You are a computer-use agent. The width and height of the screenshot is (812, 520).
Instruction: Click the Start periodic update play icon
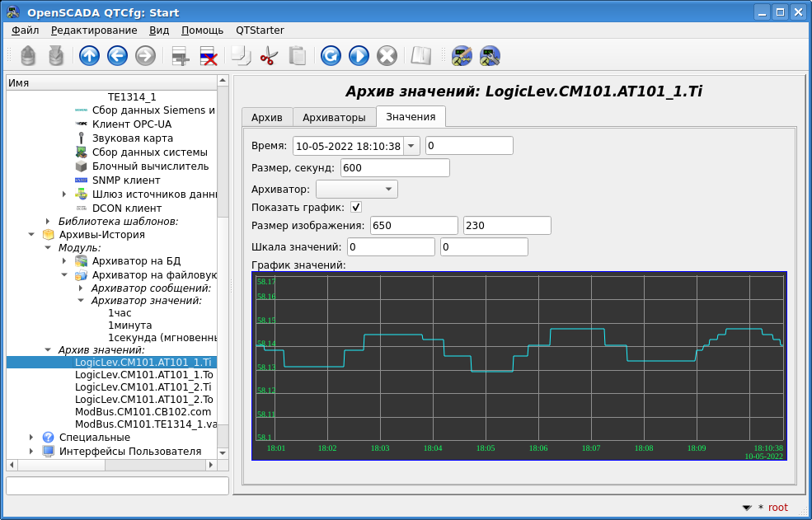[x=359, y=55]
